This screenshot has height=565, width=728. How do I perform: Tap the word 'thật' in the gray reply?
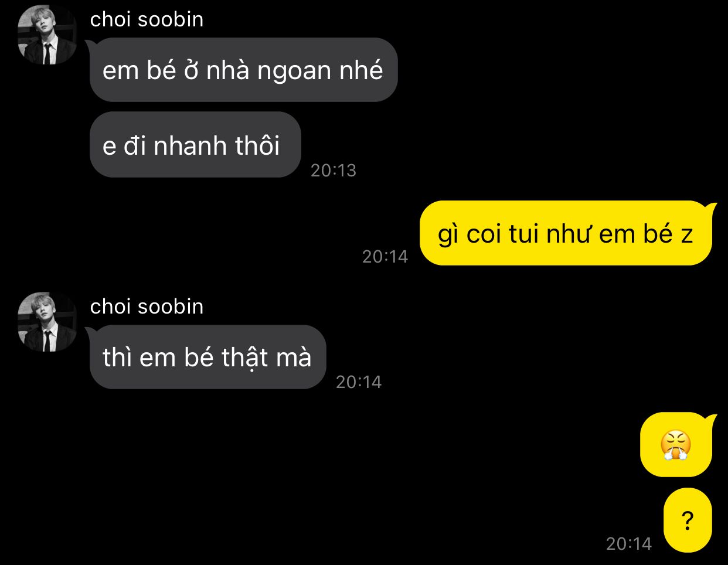click(x=245, y=358)
